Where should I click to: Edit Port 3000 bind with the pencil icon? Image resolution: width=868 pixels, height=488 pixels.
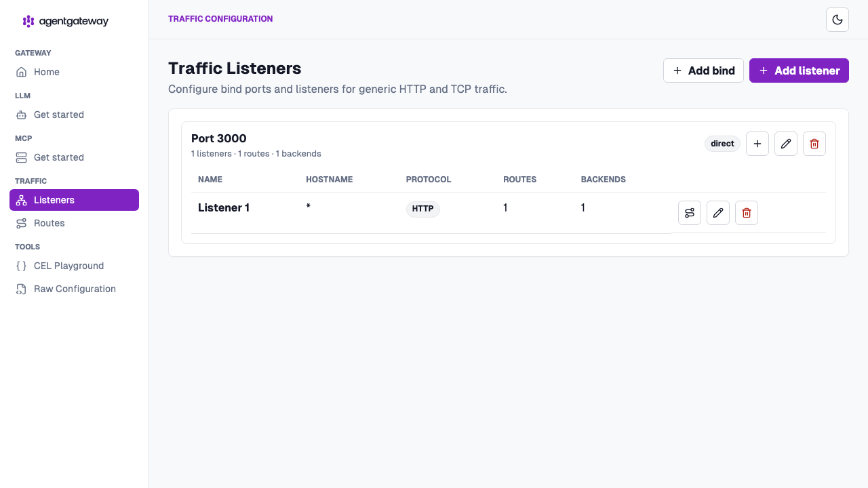pyautogui.click(x=786, y=144)
